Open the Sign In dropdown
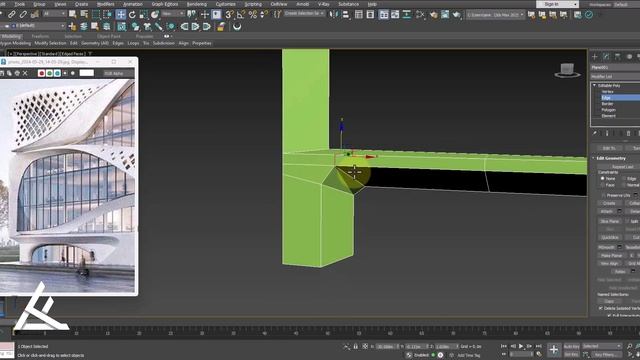Image resolution: width=640 pixels, height=360 pixels. point(557,4)
